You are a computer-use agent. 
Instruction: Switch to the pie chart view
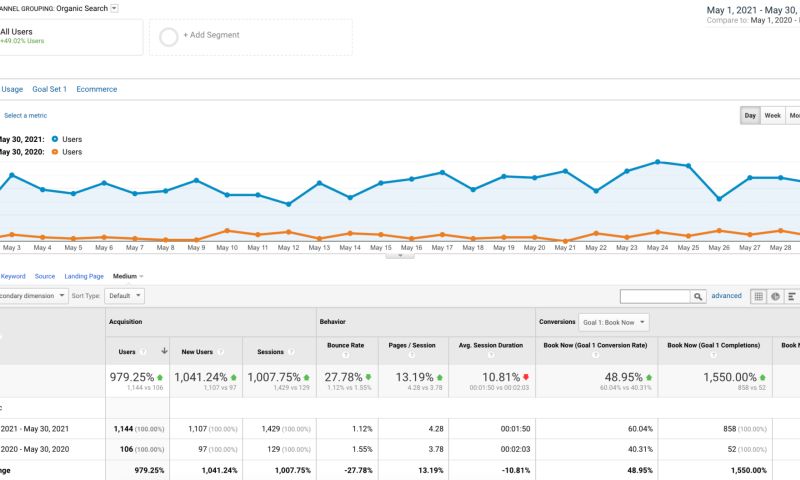coord(775,297)
